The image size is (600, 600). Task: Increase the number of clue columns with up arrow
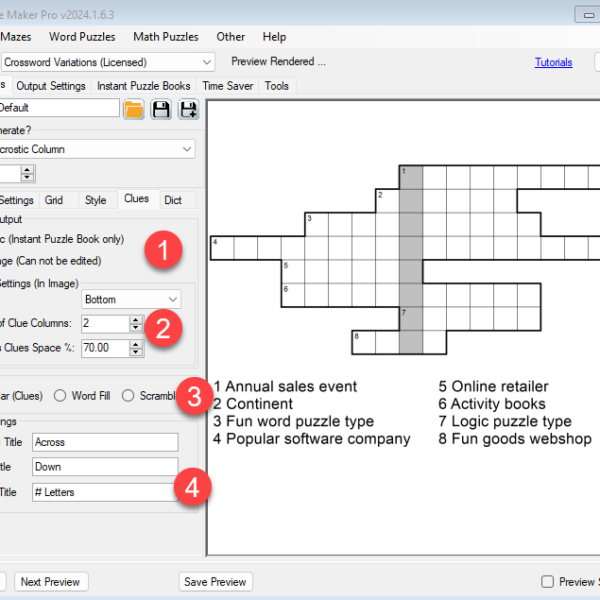136,319
